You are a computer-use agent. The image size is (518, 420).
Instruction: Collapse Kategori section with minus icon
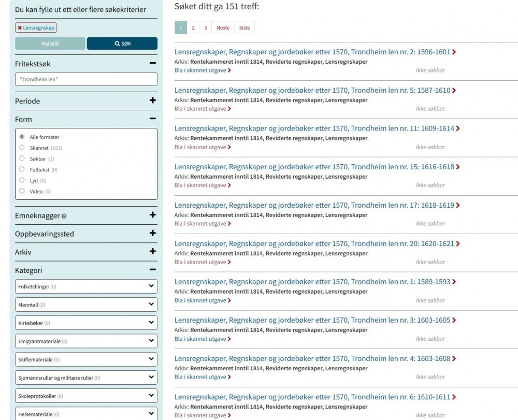click(x=152, y=270)
